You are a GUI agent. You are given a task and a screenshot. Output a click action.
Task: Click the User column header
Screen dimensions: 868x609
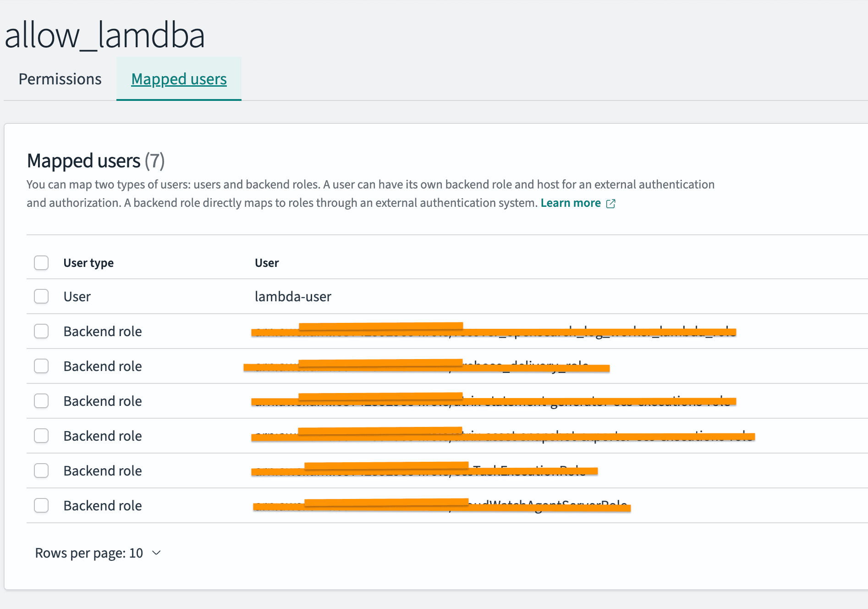(267, 263)
